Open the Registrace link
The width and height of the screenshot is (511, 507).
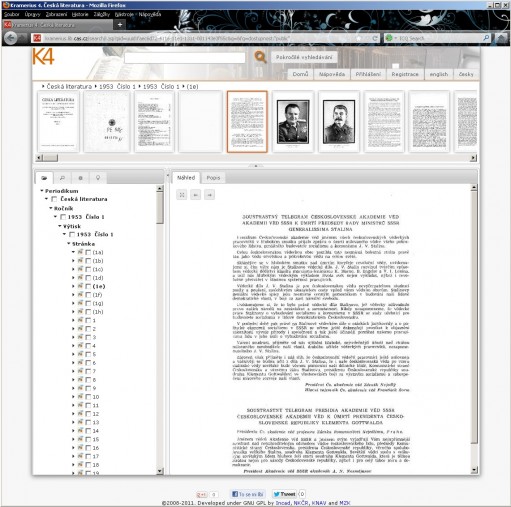click(405, 74)
